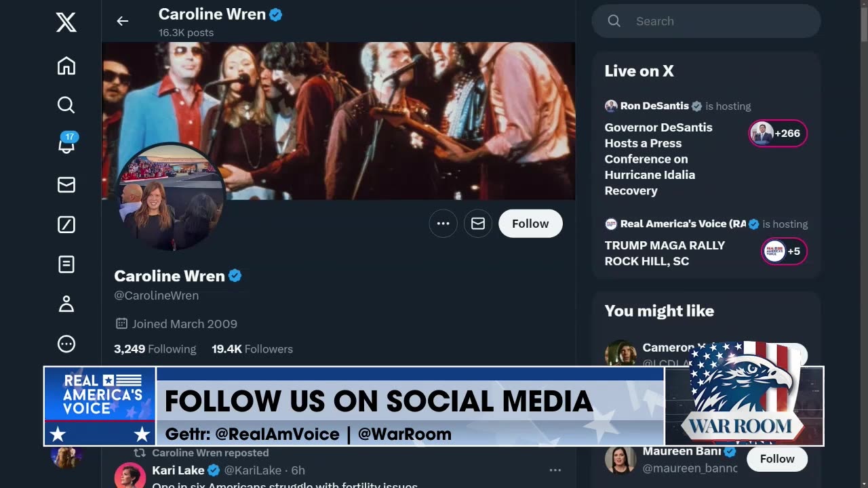Image resolution: width=868 pixels, height=488 pixels.
Task: Open notifications bell showing 17
Action: click(x=66, y=144)
